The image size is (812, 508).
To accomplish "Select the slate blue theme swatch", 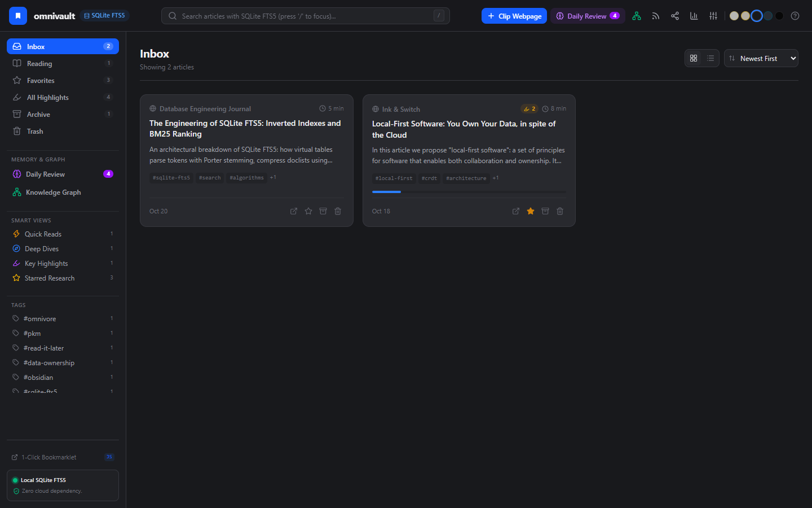I will coord(768,16).
